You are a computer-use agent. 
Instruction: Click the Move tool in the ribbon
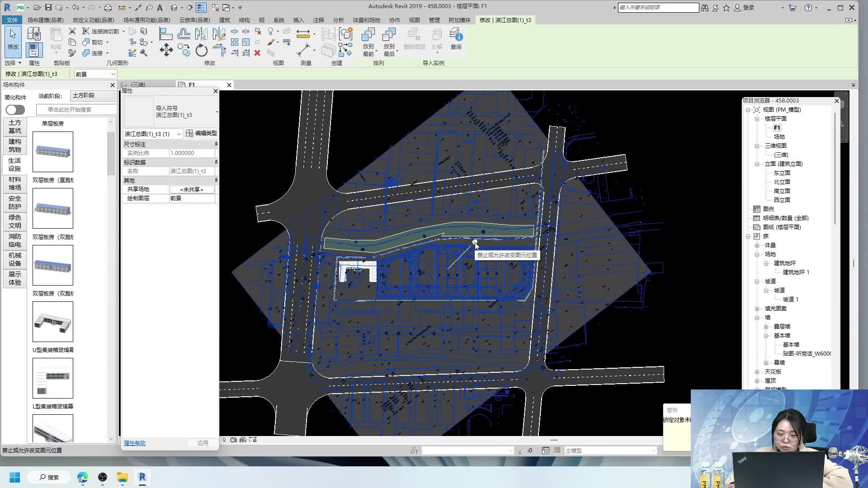click(x=166, y=50)
